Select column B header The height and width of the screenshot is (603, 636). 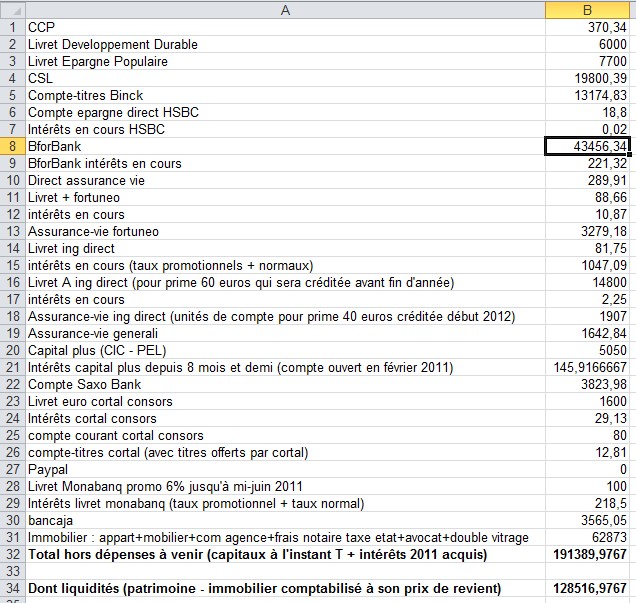(587, 10)
